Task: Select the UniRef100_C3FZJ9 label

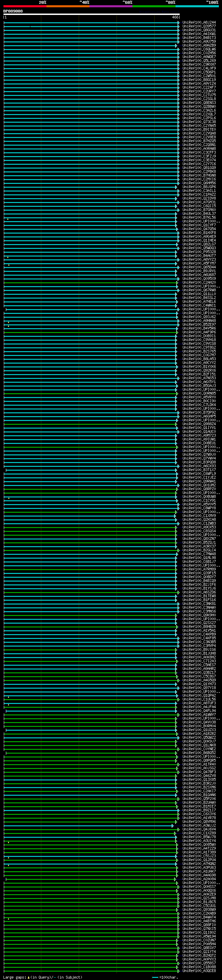Action: coord(199,156)
